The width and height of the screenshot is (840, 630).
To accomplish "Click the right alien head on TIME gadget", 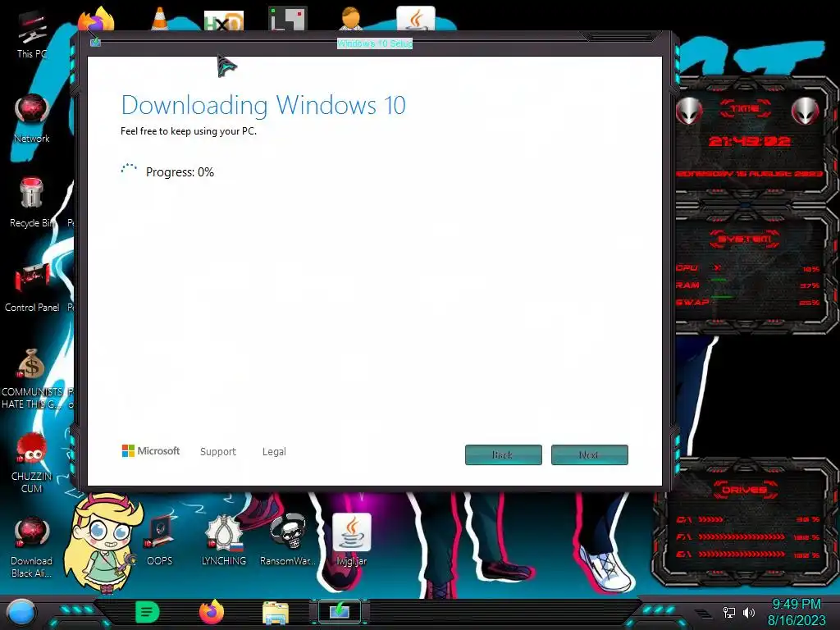I will (x=806, y=111).
